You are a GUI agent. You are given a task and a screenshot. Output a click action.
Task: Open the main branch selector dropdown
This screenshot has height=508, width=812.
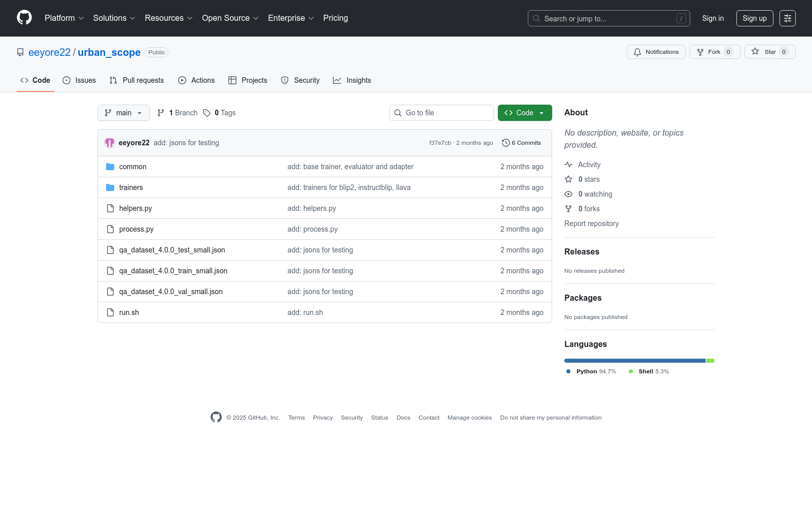tap(124, 113)
